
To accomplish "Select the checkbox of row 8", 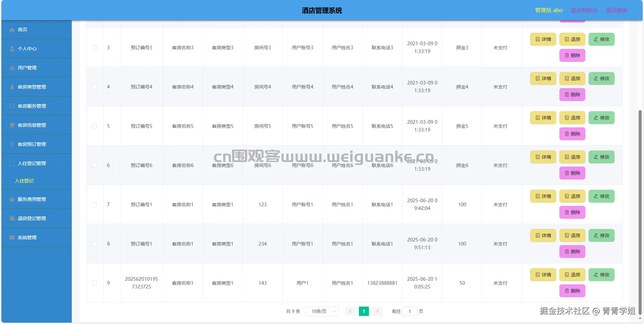I will 95,244.
